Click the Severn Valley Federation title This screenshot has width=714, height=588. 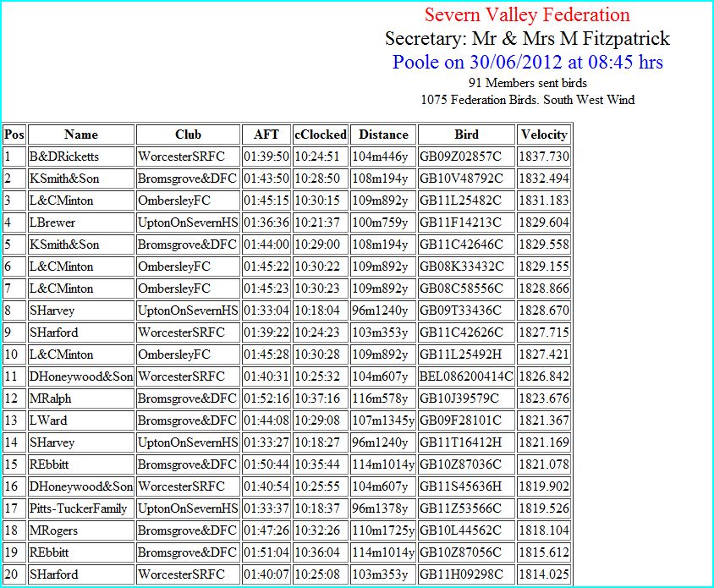527,15
